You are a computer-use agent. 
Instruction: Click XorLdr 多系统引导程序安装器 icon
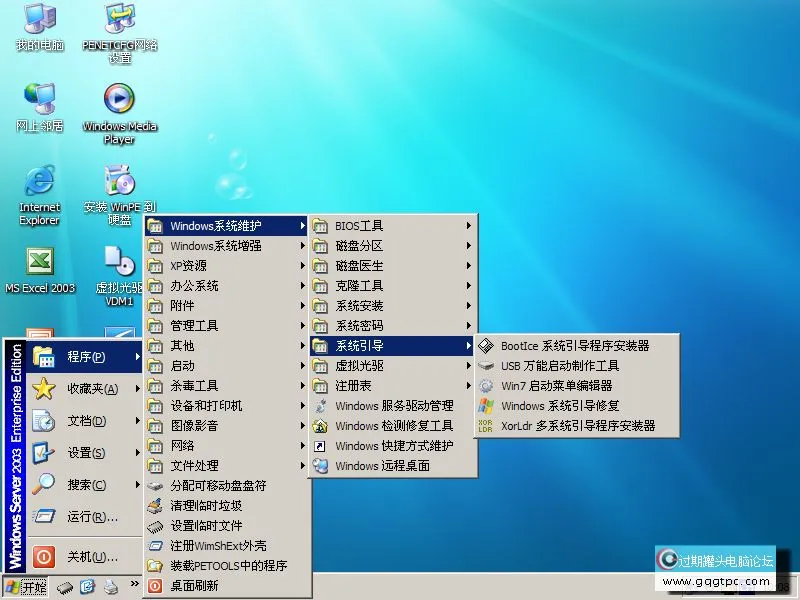point(486,426)
